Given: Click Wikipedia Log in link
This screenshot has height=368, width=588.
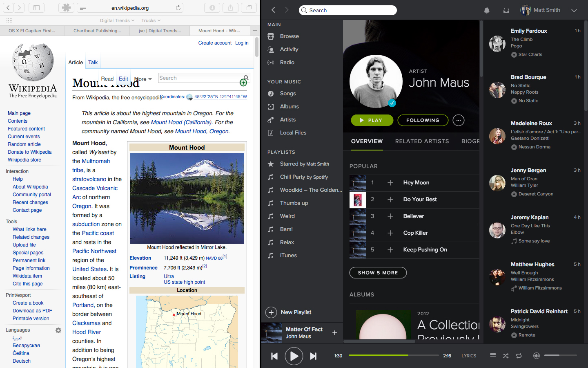Looking at the screenshot, I should pos(242,43).
